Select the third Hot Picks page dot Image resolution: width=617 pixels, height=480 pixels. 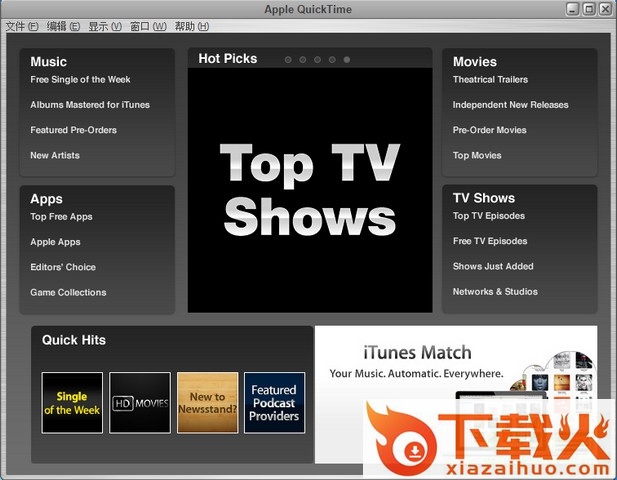click(x=318, y=60)
